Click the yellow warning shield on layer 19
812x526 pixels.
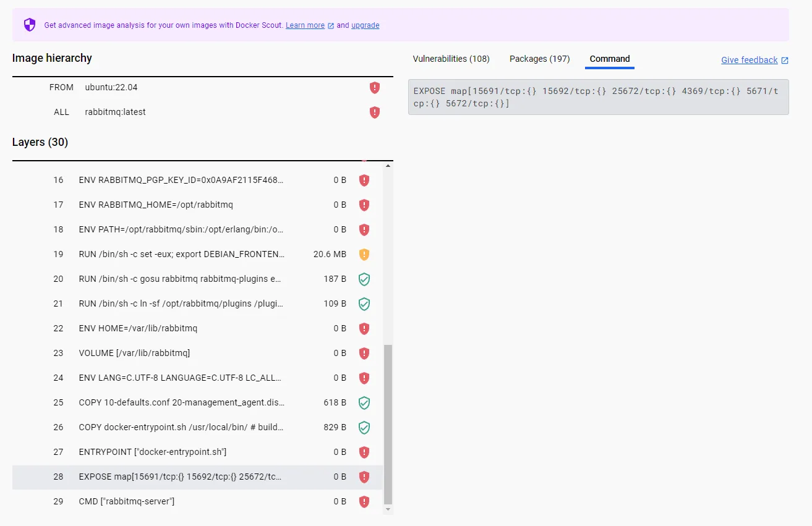pos(364,254)
